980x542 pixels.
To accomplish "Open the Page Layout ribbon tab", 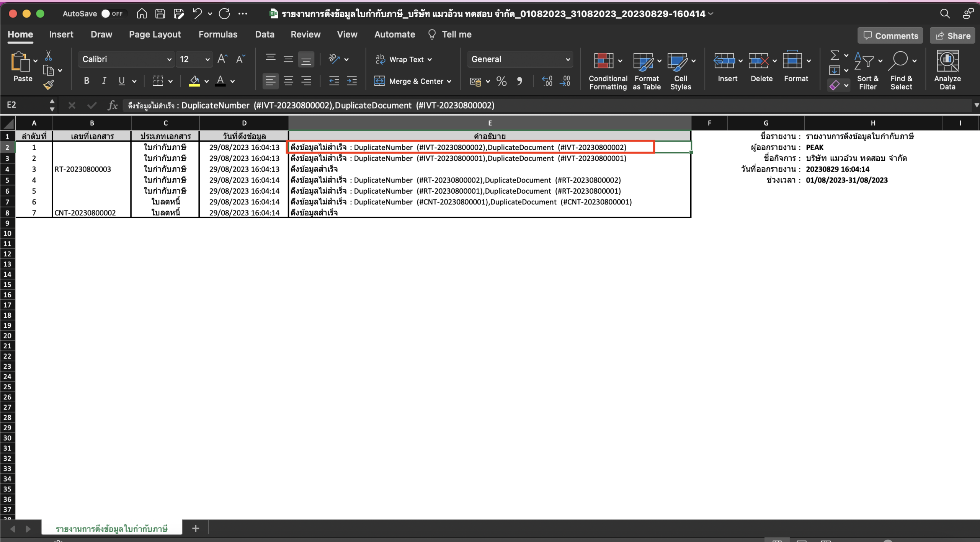I will point(155,34).
